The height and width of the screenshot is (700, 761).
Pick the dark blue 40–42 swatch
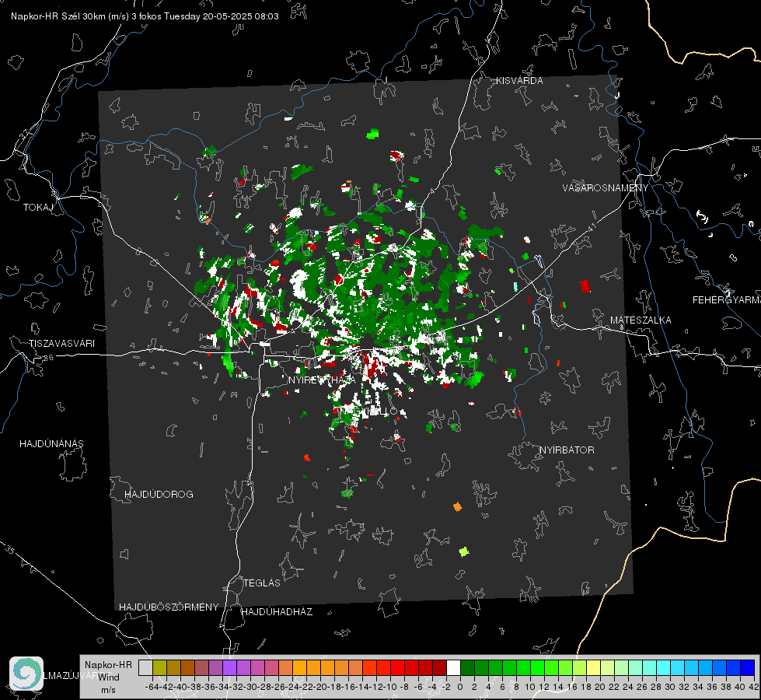click(748, 667)
